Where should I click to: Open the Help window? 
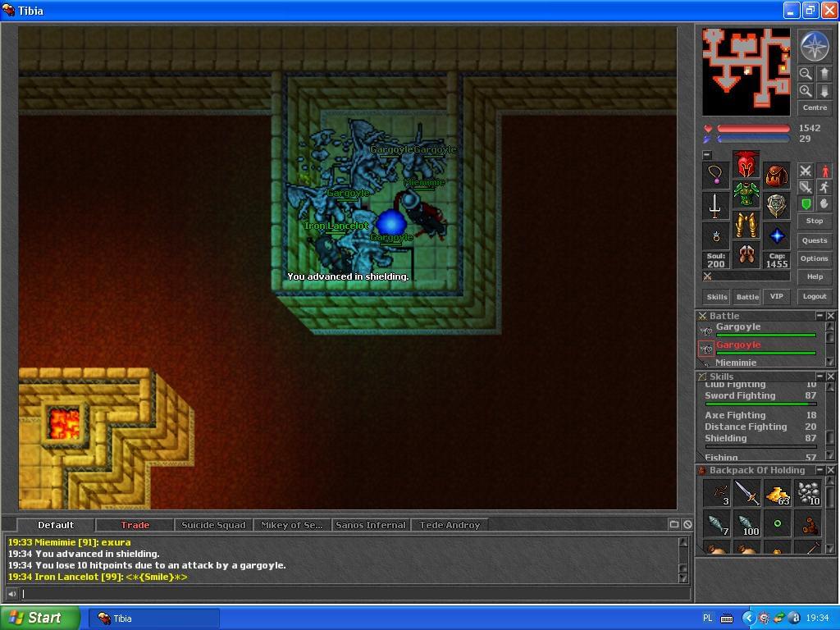(x=815, y=277)
